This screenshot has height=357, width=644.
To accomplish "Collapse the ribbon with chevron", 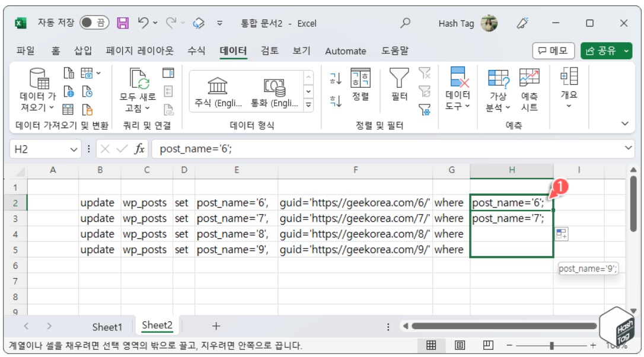I will click(624, 124).
